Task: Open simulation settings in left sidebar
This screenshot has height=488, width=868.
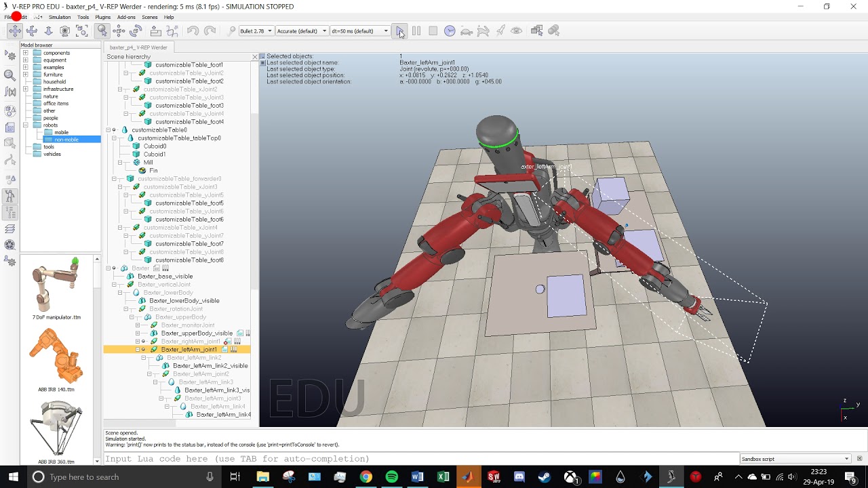Action: click(x=10, y=56)
